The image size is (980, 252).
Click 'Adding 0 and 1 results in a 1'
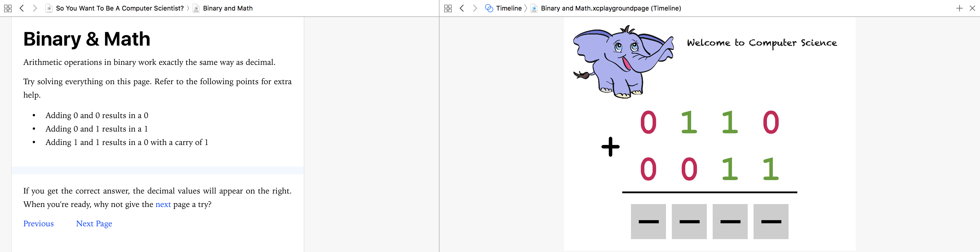(x=97, y=129)
